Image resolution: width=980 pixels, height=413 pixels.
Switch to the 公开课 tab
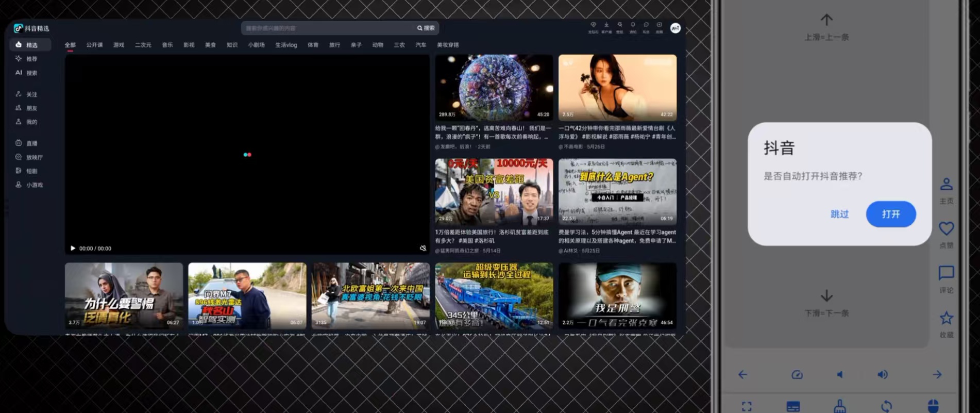coord(94,45)
